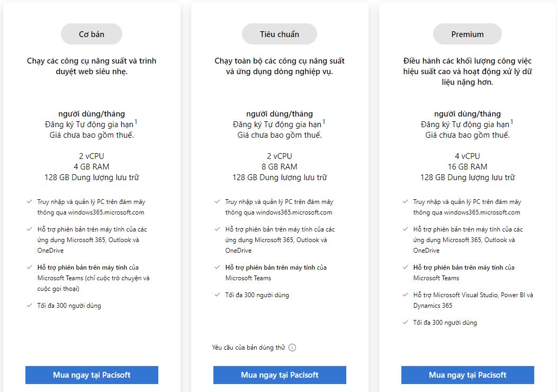This screenshot has height=392, width=557.
Task: Select the Tiêu chuẩn plan pill
Action: [280, 34]
